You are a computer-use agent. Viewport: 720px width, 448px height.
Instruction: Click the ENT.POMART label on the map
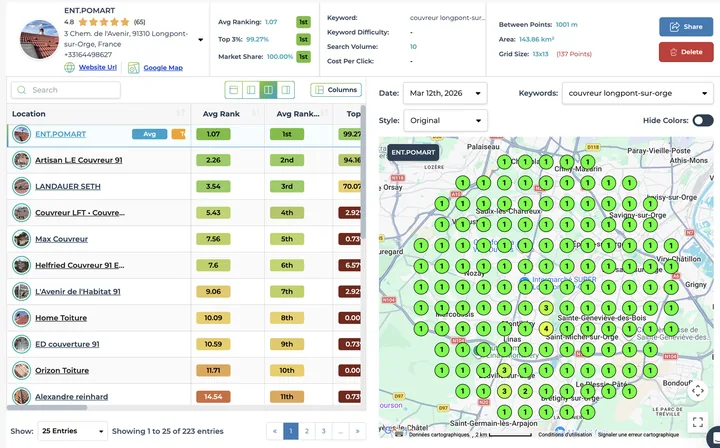(413, 152)
